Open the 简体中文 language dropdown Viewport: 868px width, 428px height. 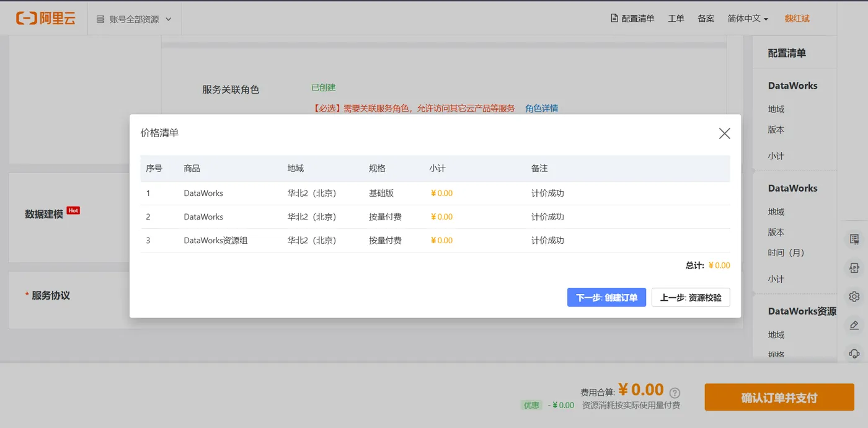(x=748, y=19)
